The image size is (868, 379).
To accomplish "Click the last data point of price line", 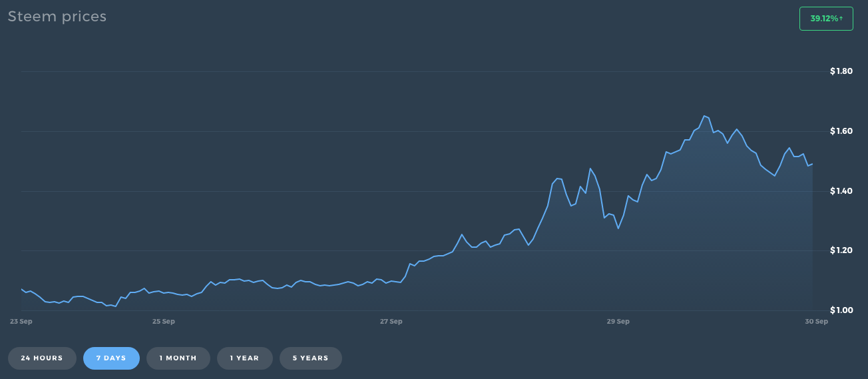I will pos(812,164).
